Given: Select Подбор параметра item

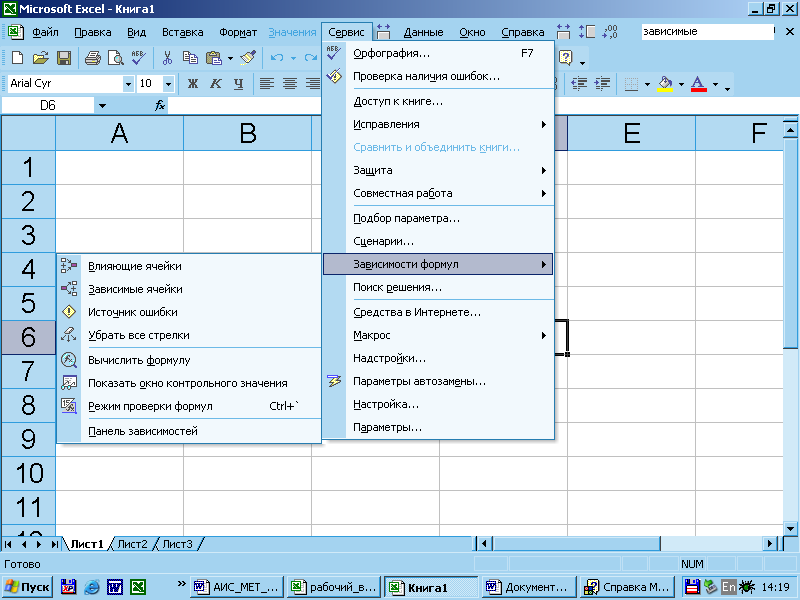Looking at the screenshot, I should pos(438,218).
